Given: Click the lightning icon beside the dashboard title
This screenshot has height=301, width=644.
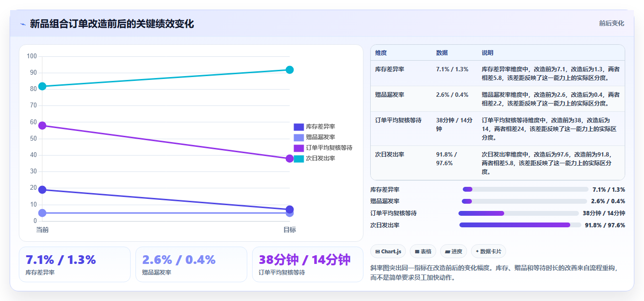Looking at the screenshot, I should 23,24.
